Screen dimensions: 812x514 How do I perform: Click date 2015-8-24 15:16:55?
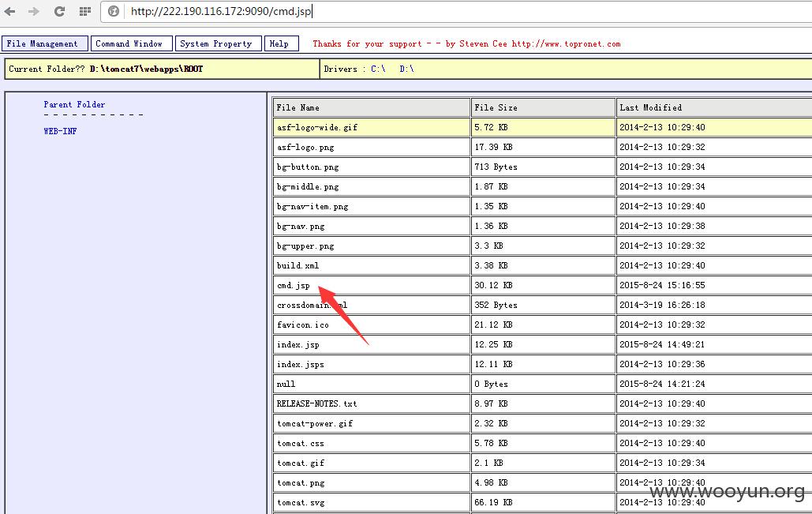coord(662,286)
